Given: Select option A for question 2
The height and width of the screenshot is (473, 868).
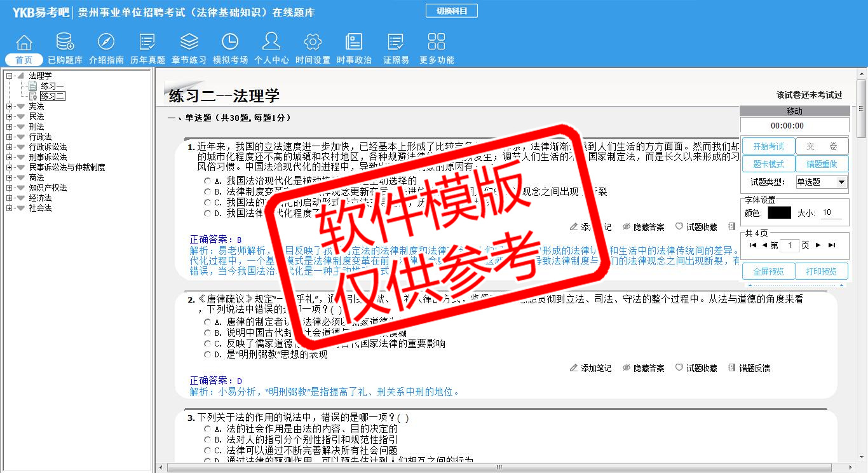Looking at the screenshot, I should click(x=207, y=322).
